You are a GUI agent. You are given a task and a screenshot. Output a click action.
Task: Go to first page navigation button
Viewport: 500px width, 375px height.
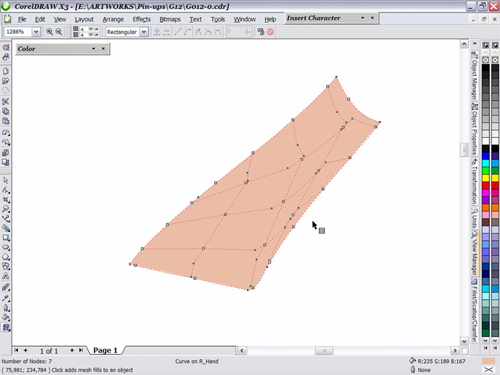[16, 350]
